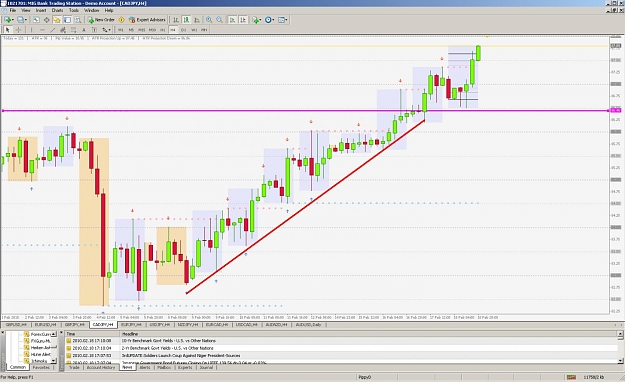
Task: Click news list scrollbar down arrow
Action: pyautogui.click(x=620, y=361)
